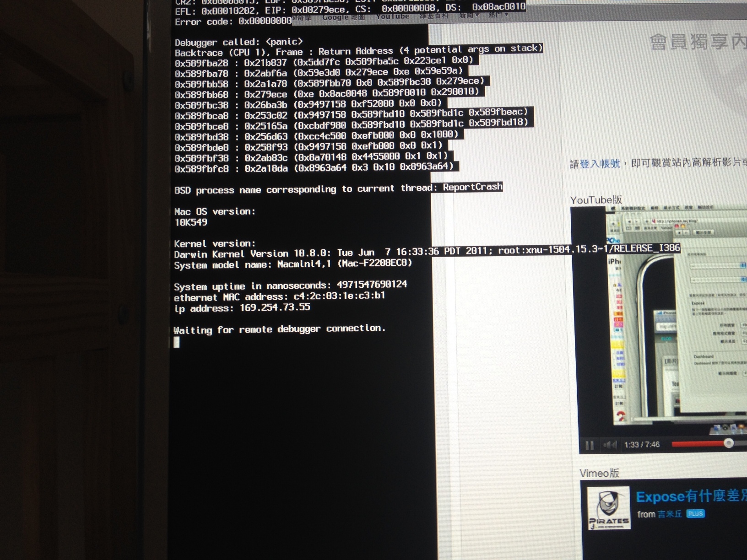Expand the 新聞 bookmarks folder dropdown

point(469,16)
